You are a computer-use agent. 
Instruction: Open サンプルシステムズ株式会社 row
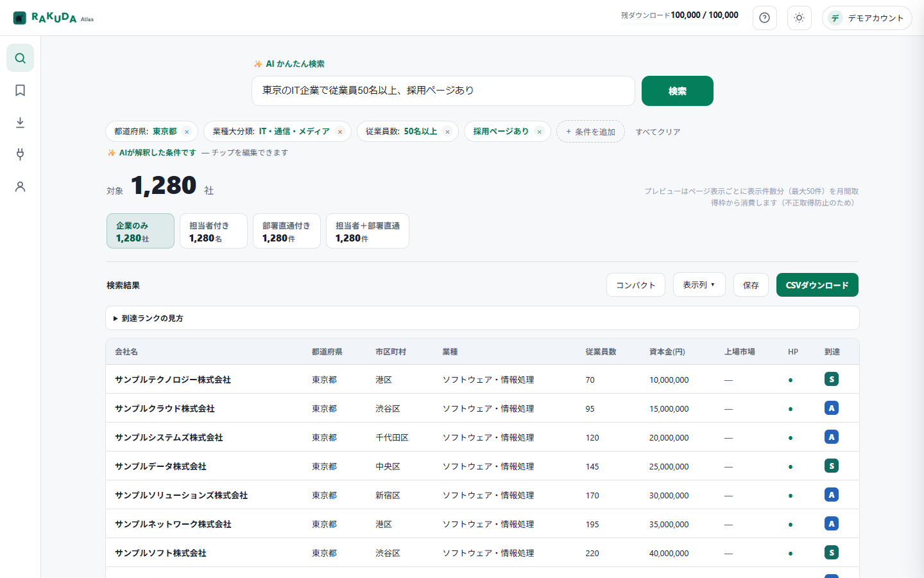(x=482, y=437)
